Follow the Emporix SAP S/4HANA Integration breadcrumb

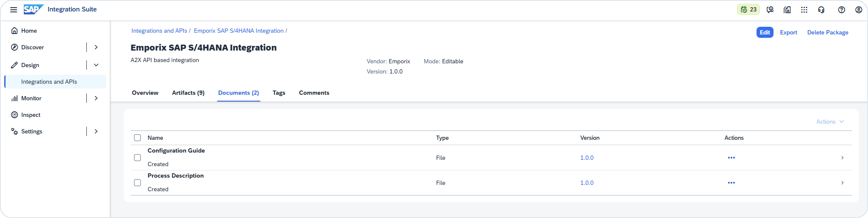[239, 31]
